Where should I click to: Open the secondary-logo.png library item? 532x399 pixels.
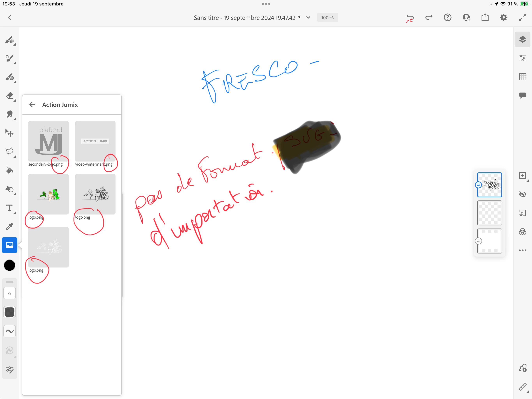(x=48, y=141)
